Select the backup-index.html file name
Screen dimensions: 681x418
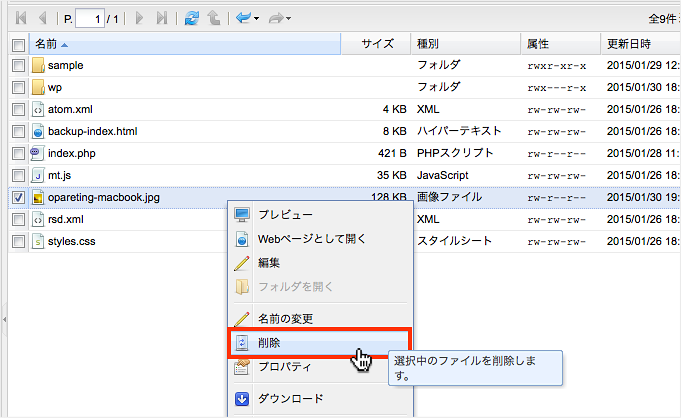[x=93, y=131]
